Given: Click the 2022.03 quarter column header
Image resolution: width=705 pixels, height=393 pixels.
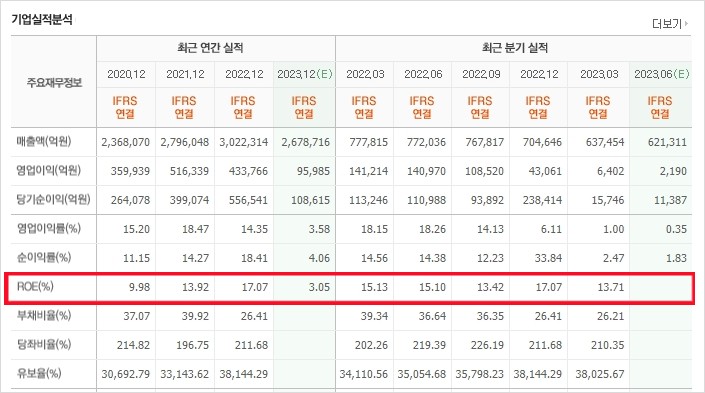Looking at the screenshot, I should click(365, 74).
